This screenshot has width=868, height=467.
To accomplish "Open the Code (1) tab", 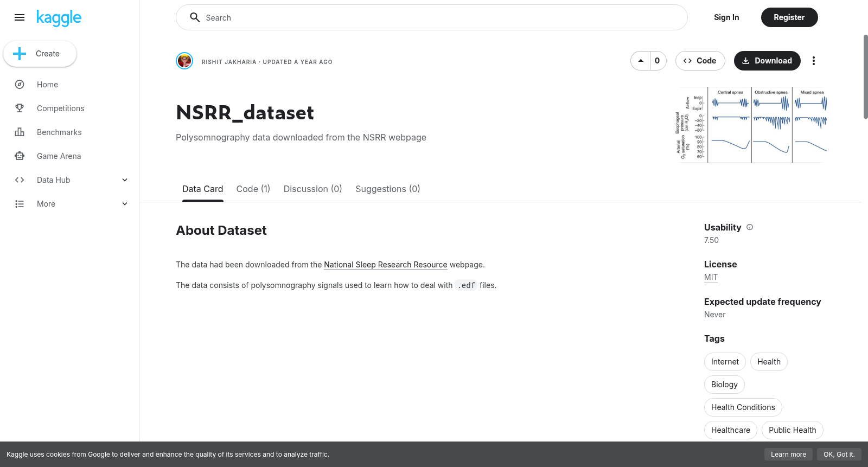I will coord(253,189).
